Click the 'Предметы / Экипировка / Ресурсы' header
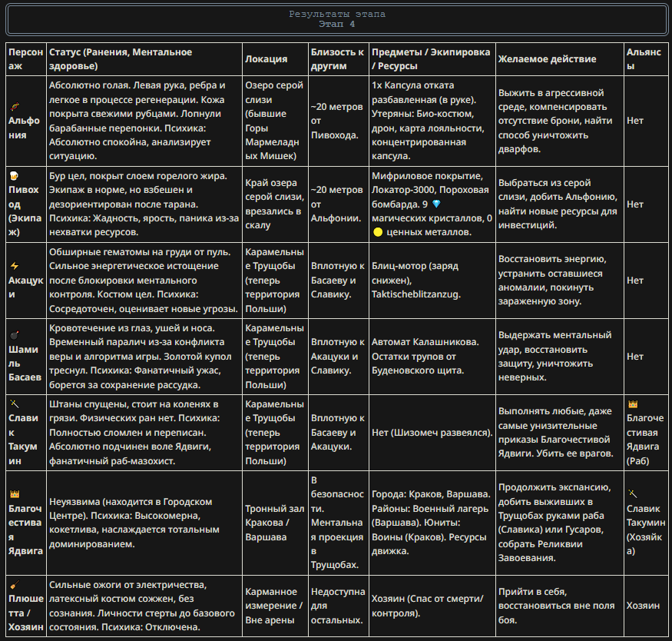Viewport: 672px width, 641px height. pyautogui.click(x=431, y=58)
